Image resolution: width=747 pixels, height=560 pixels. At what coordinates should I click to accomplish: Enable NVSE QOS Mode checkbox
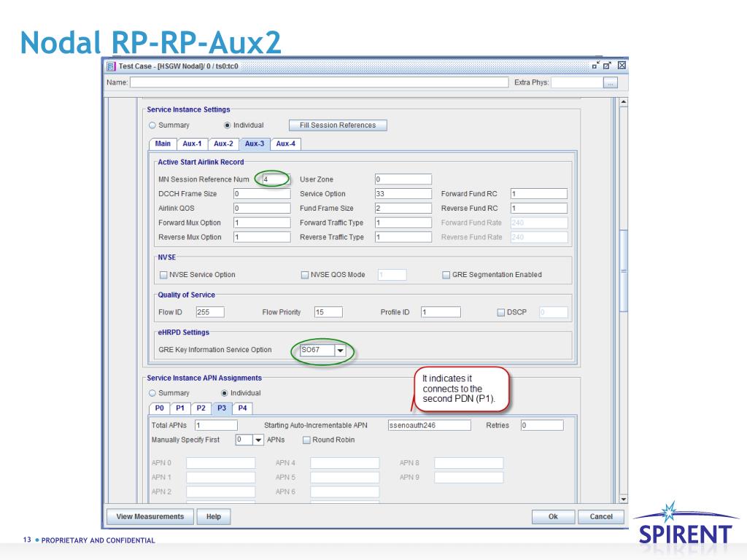pos(305,275)
